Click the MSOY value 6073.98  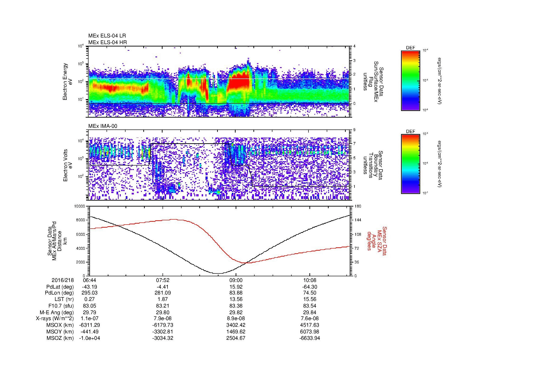[310, 332]
